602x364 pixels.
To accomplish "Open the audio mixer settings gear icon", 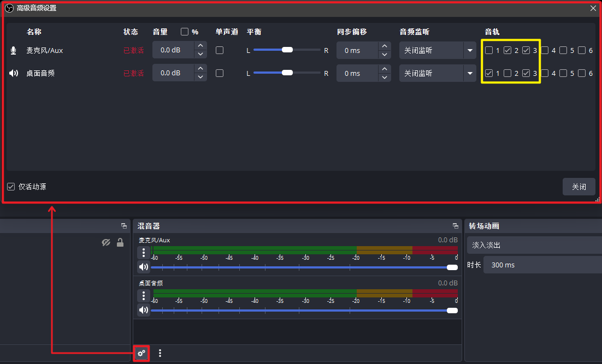I will [x=141, y=353].
